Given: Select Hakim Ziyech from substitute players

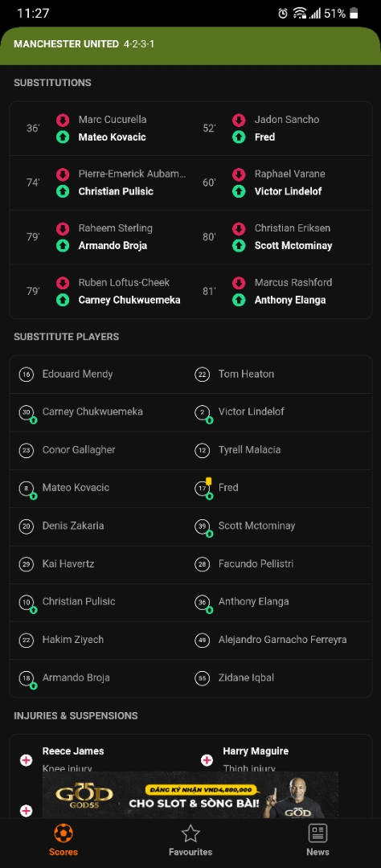Looking at the screenshot, I should (73, 640).
